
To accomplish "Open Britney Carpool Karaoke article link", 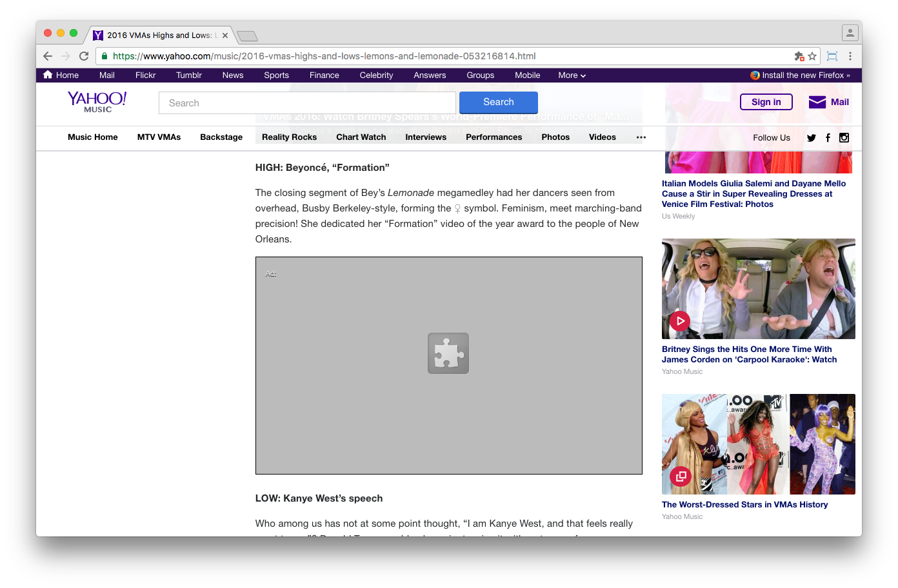I will [x=749, y=354].
